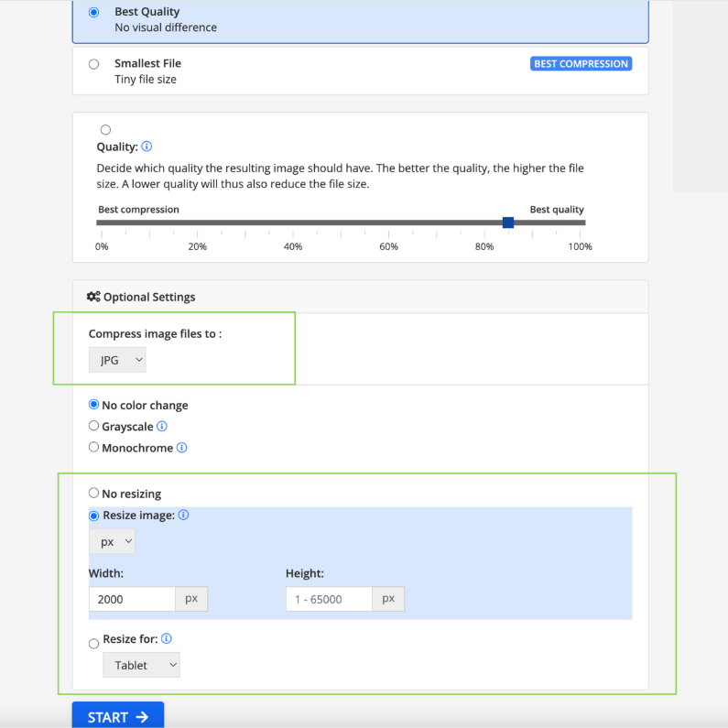Viewport: 728px width, 728px height.
Task: Expand the Tablet device dropdown
Action: coord(141,666)
